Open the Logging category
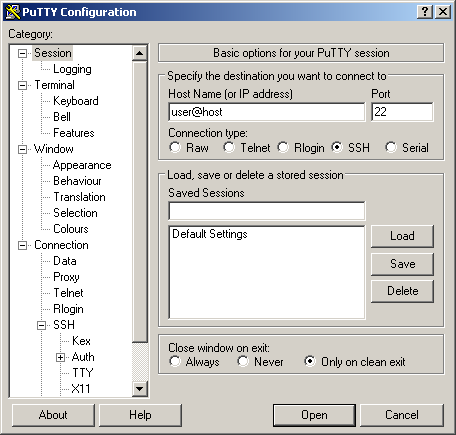 pyautogui.click(x=72, y=69)
